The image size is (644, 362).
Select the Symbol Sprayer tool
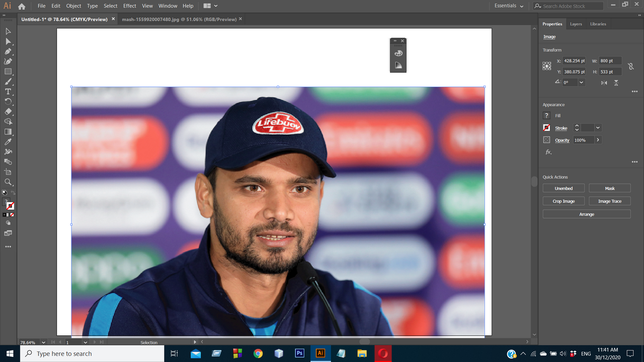pyautogui.click(x=8, y=152)
